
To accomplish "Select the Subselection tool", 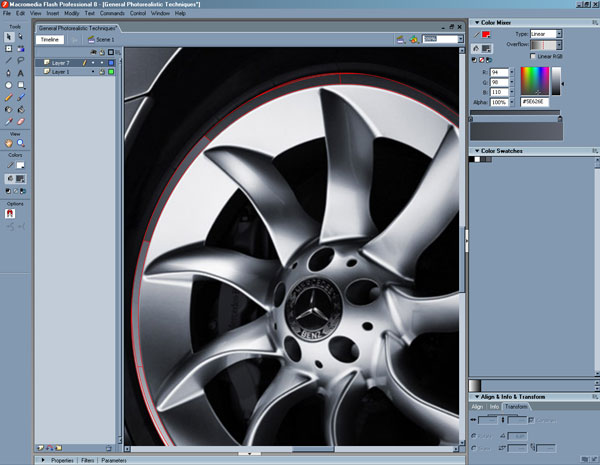I will tap(21, 37).
